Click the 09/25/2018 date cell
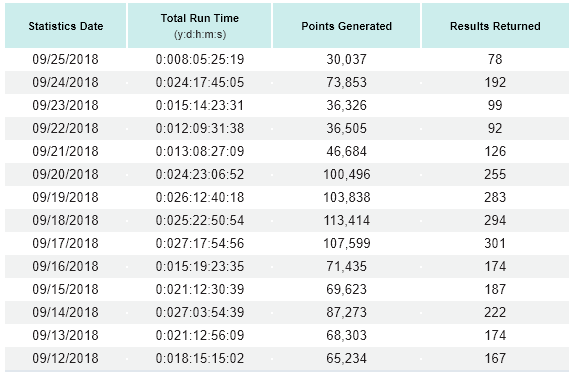 [x=66, y=59]
